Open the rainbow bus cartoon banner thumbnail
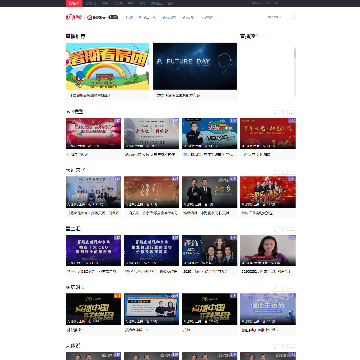The height and width of the screenshot is (360, 360). point(107,66)
